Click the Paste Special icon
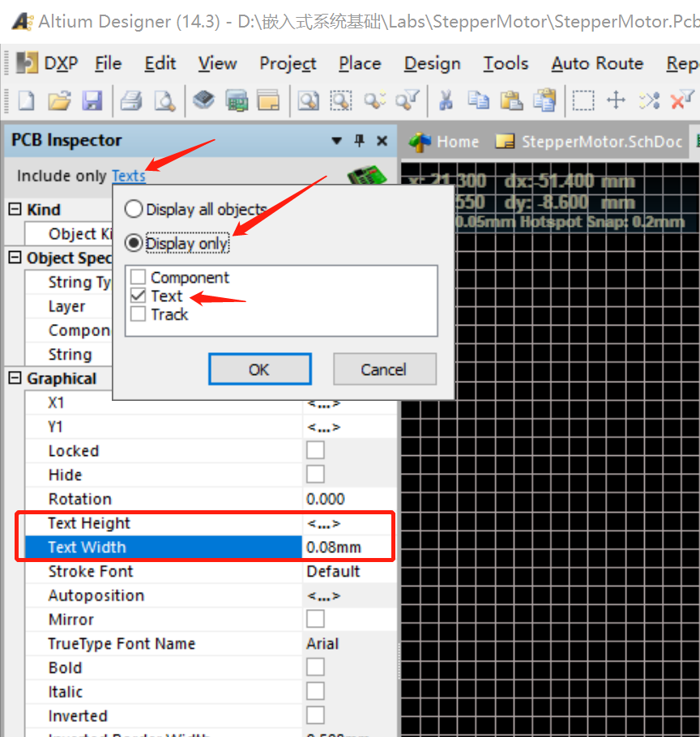This screenshot has width=700, height=737. point(544,100)
